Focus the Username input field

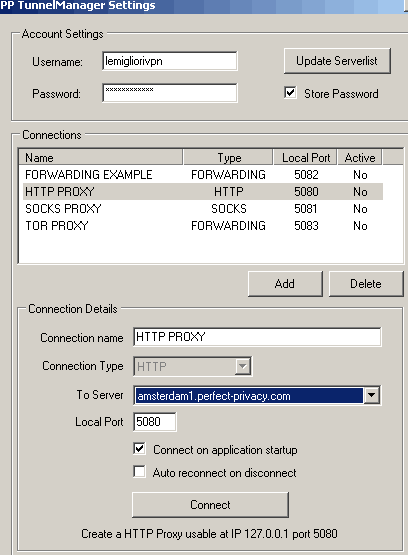click(170, 61)
